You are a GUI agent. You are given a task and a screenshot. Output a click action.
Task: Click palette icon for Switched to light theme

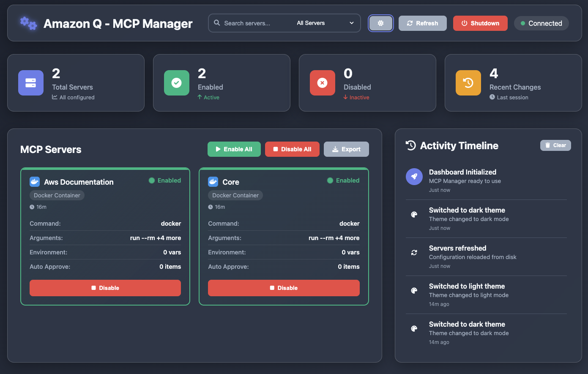point(414,291)
